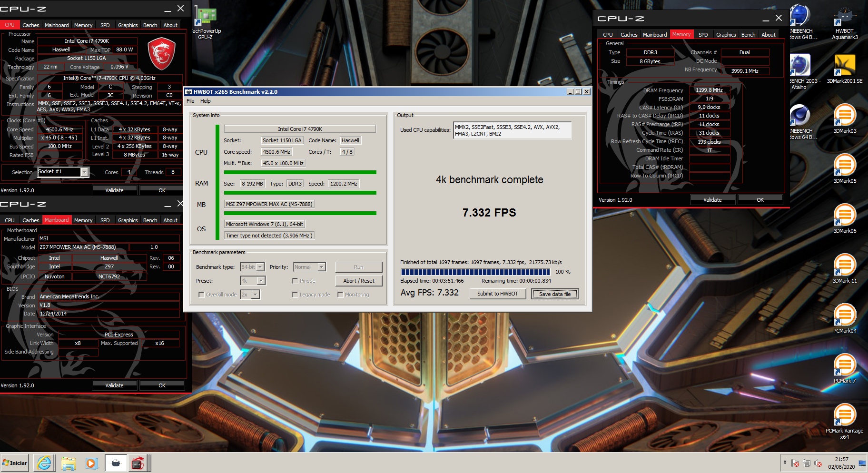
Task: Select the 3DMark 11 desktop icon
Action: pos(845,268)
